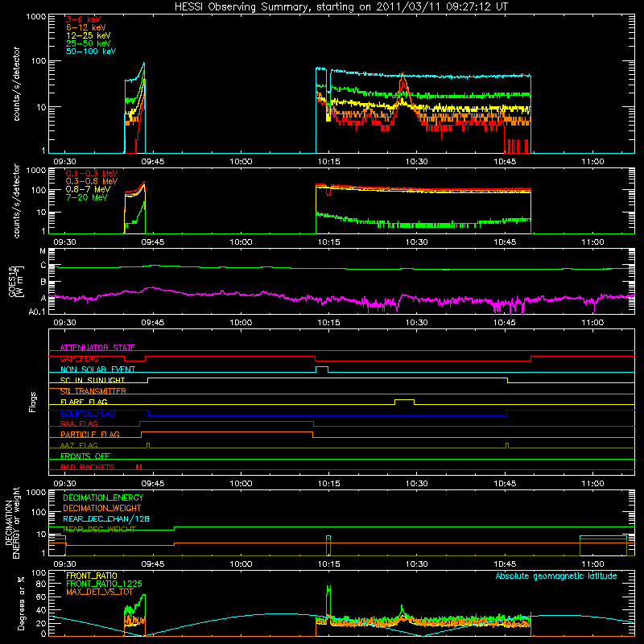Click the HESSI Observing Summary title
Image resolution: width=644 pixels, height=644 pixels.
point(341,6)
